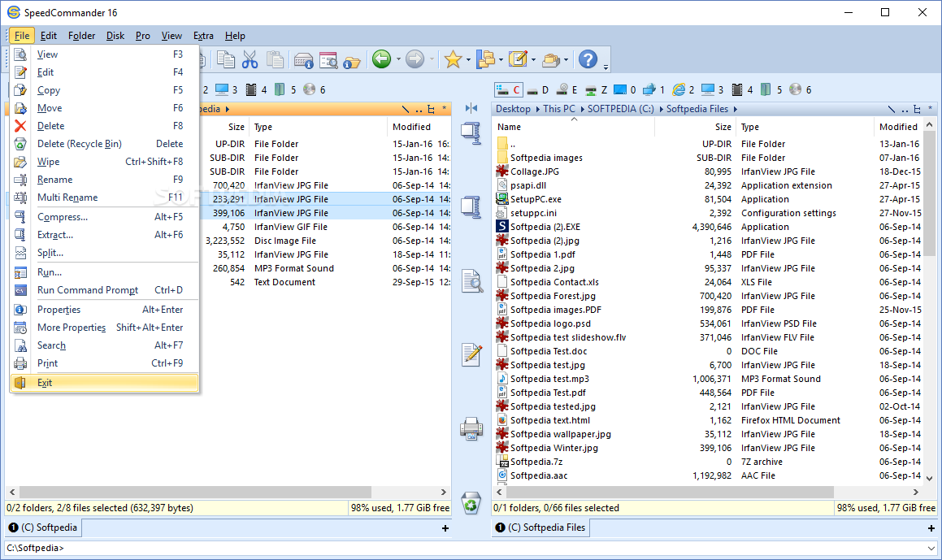Click the SOFTPEDIA (C:) breadcrumb

coord(621,109)
